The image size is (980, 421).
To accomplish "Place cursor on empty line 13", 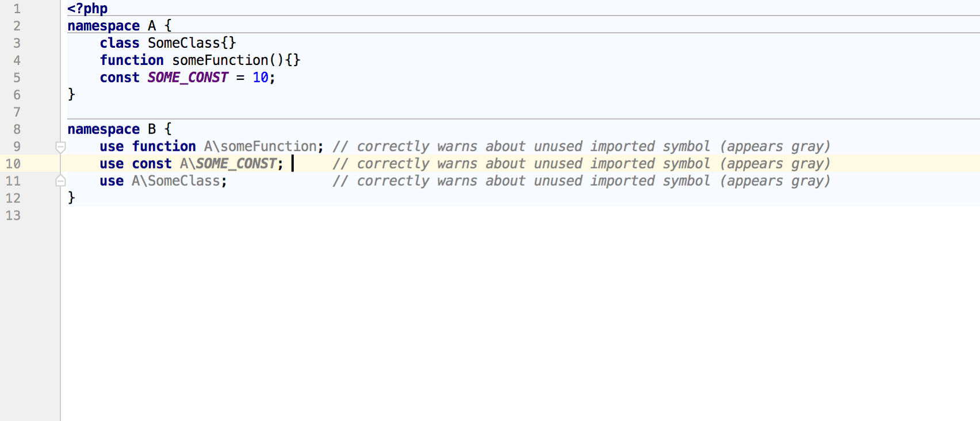I will coord(230,216).
